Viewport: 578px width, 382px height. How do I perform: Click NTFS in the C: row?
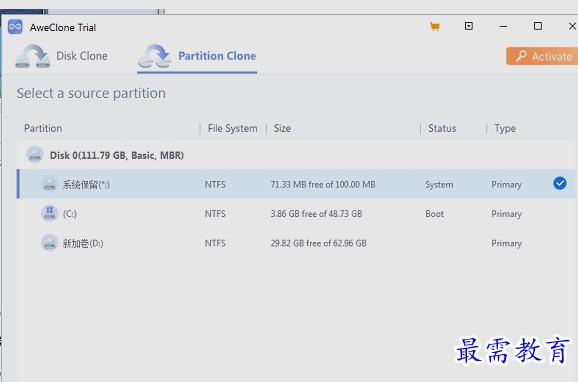coord(215,214)
